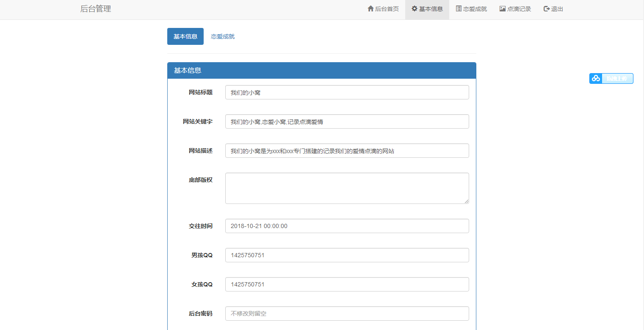Open the 恋爱成就 navbar item
This screenshot has height=330, width=644.
click(471, 9)
